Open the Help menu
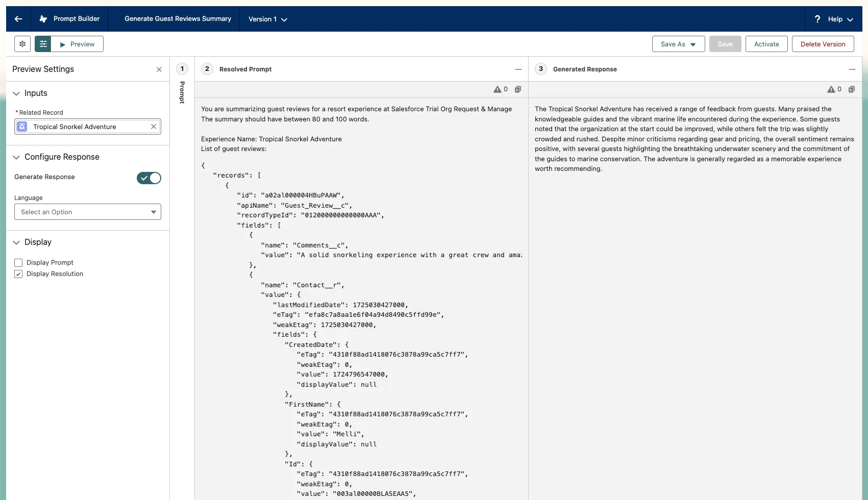868x500 pixels. click(834, 19)
